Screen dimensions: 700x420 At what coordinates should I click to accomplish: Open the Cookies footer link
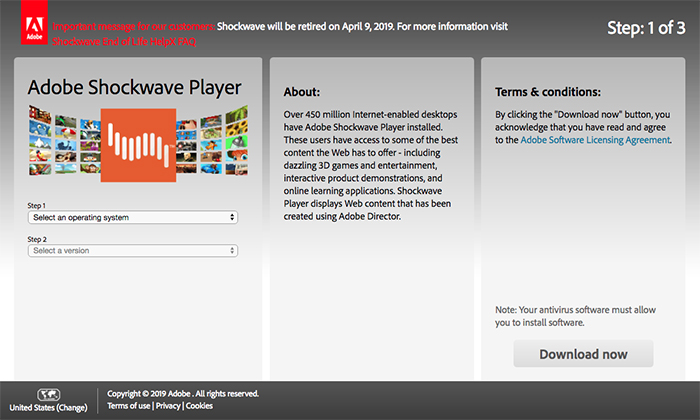200,406
